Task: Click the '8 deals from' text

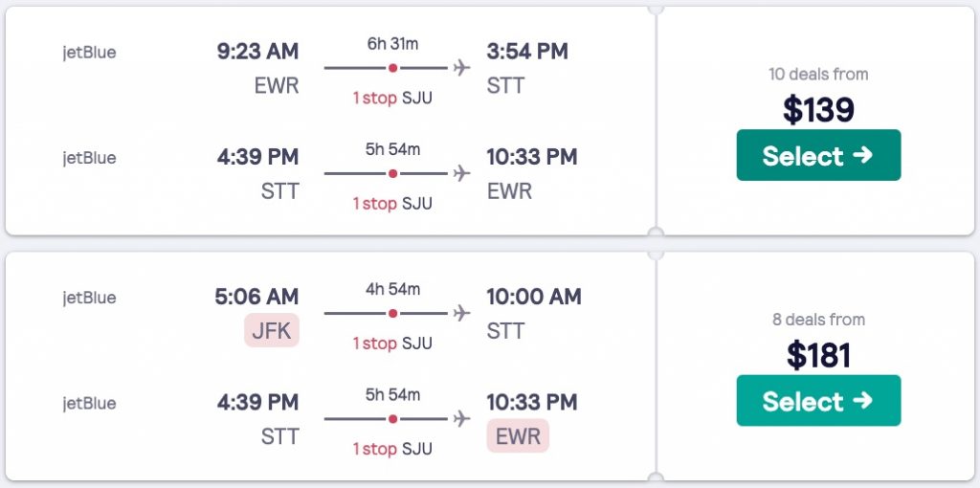Action: click(818, 320)
